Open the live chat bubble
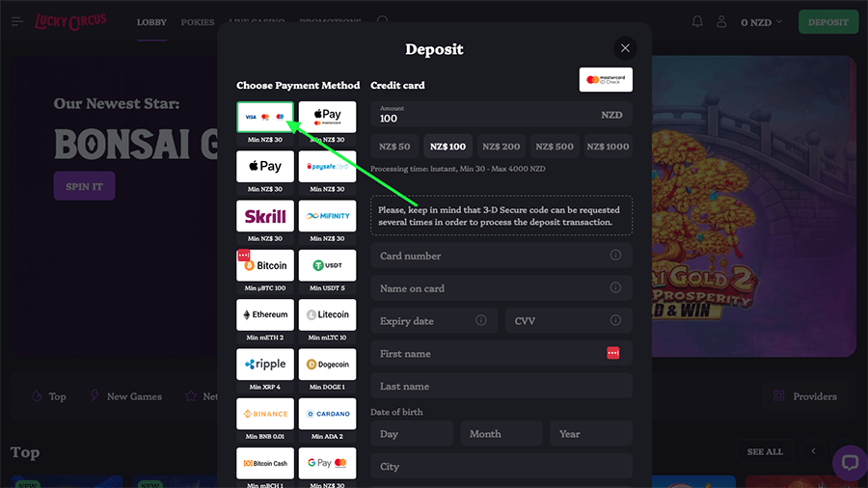This screenshot has width=868, height=488. click(850, 463)
